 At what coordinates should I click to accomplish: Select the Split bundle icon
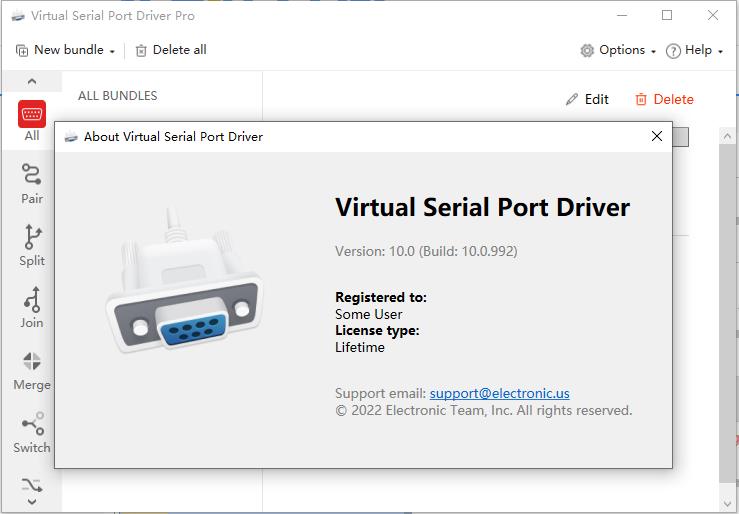tap(32, 237)
